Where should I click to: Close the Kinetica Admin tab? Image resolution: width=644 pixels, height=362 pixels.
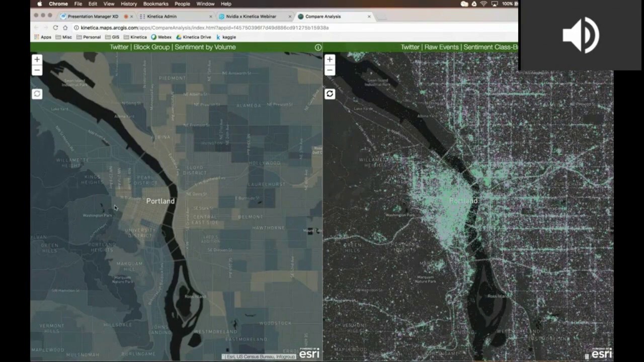[x=210, y=17]
